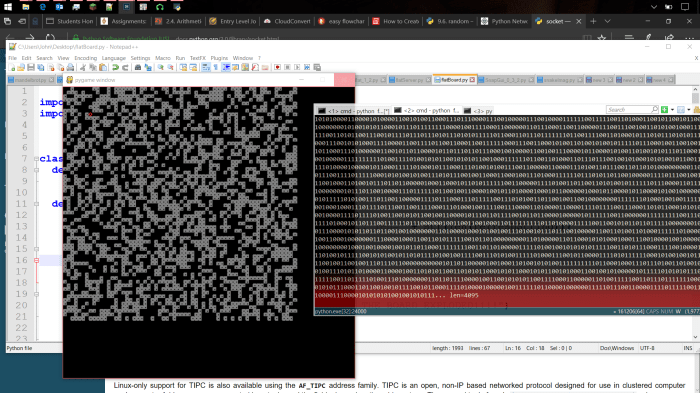Switch to the snakeImag.py document tab

click(560, 80)
